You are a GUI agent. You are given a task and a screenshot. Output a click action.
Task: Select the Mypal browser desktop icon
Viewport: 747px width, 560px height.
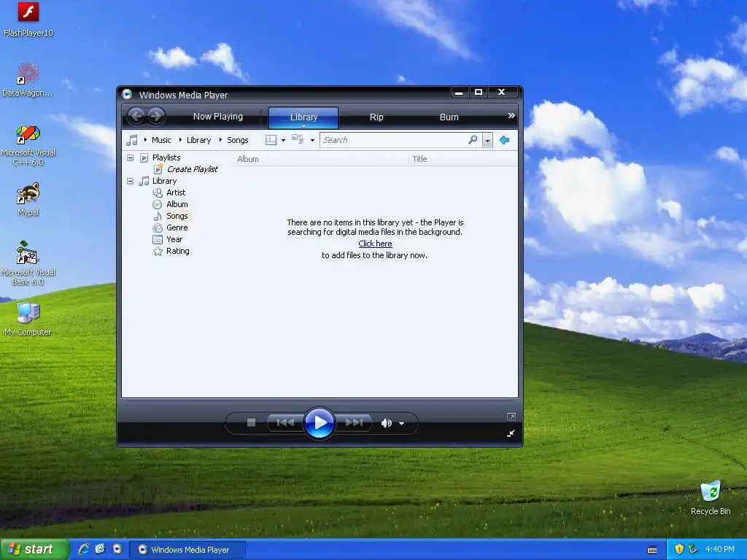tap(28, 199)
